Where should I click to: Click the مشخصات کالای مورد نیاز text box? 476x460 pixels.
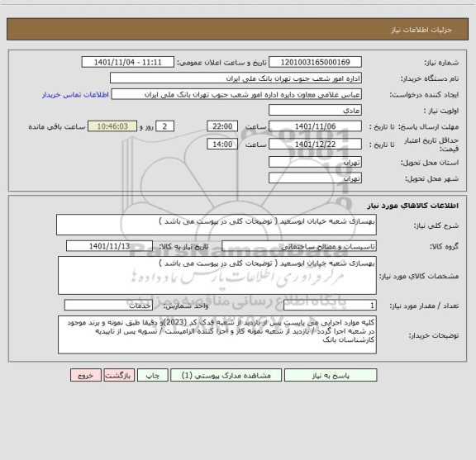pos(217,276)
